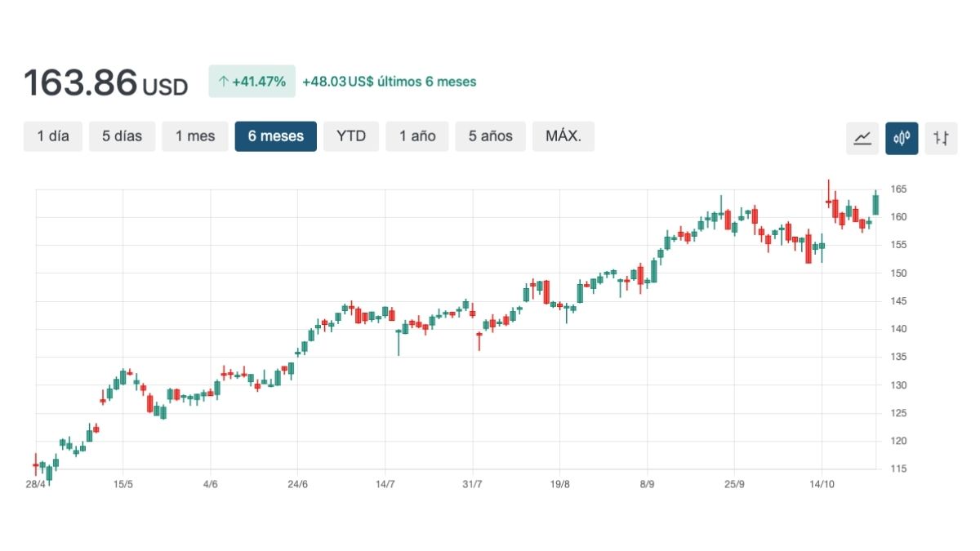Select the 1 día time range
The height and width of the screenshot is (551, 980).
(53, 136)
